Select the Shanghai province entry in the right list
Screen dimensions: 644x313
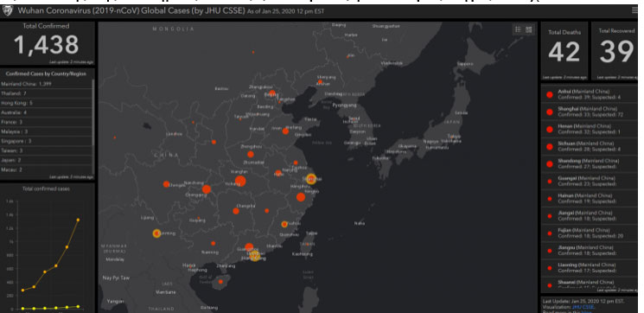click(x=589, y=112)
